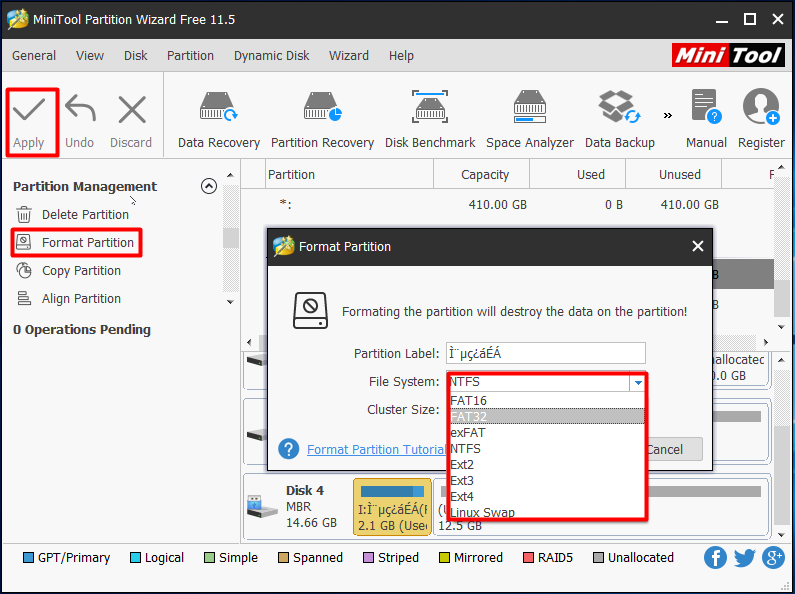
Task: Open the General menu
Action: tap(34, 56)
